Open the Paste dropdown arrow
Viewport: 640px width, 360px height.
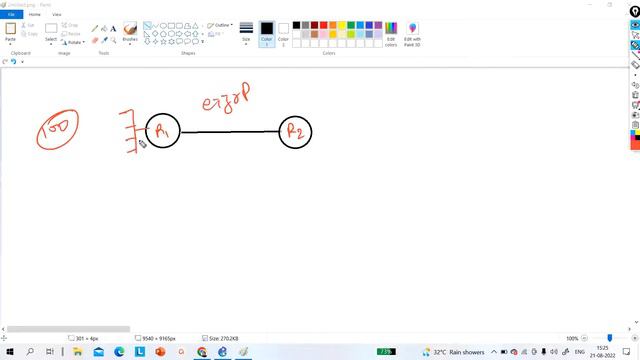[10, 44]
